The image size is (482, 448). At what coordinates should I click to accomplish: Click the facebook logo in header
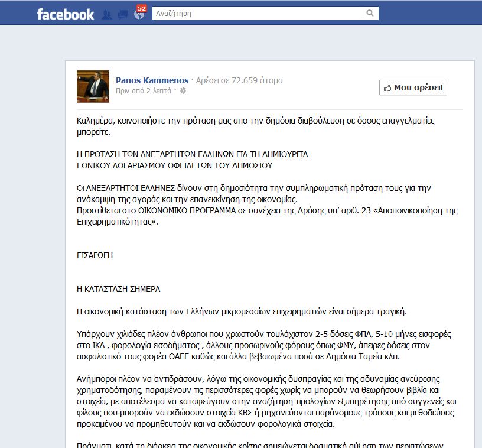click(x=66, y=14)
